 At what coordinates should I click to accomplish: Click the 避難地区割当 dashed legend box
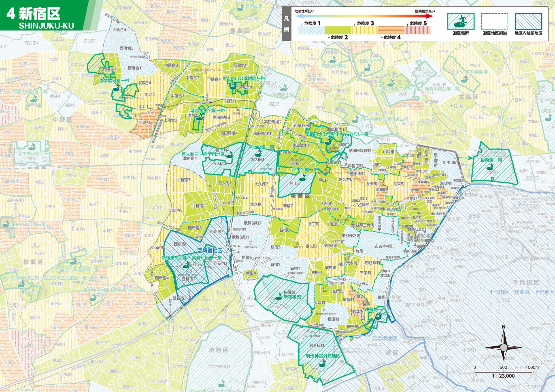494,21
